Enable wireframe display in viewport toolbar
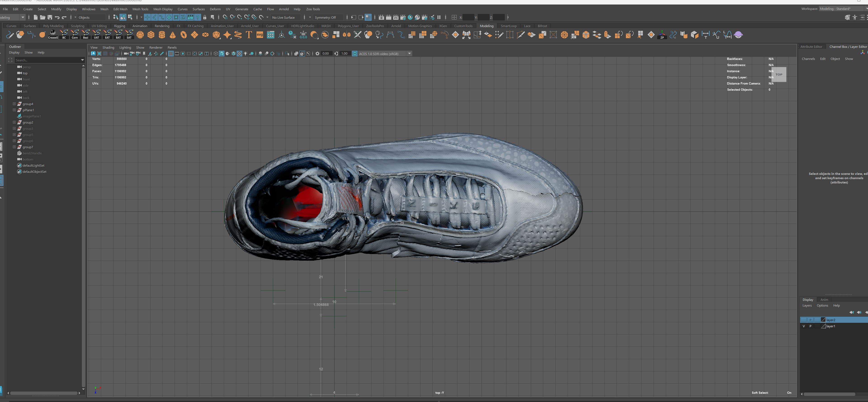This screenshot has width=868, height=402. click(x=216, y=54)
